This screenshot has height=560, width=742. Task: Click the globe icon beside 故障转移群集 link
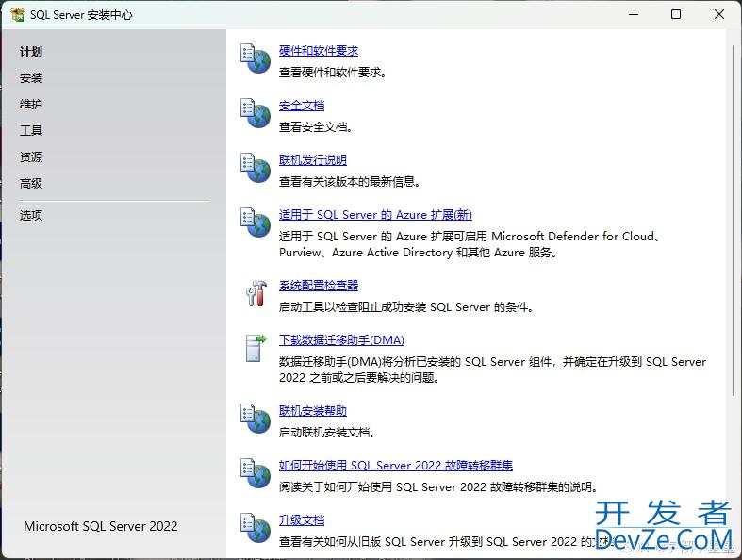pos(256,473)
